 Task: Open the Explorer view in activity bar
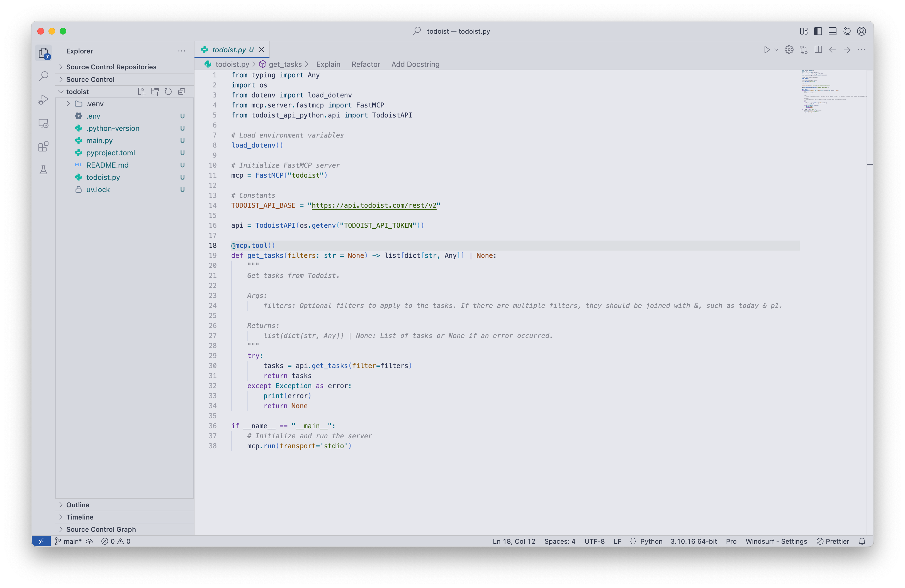click(44, 53)
